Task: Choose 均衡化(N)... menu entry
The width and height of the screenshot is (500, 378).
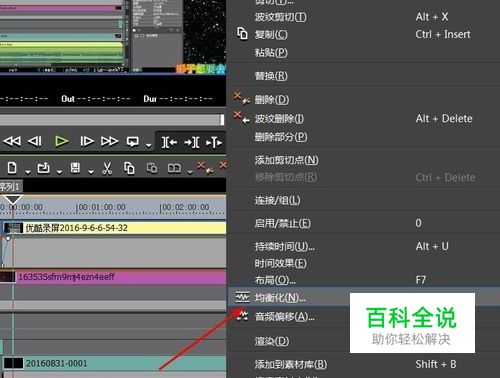Action: point(363,297)
